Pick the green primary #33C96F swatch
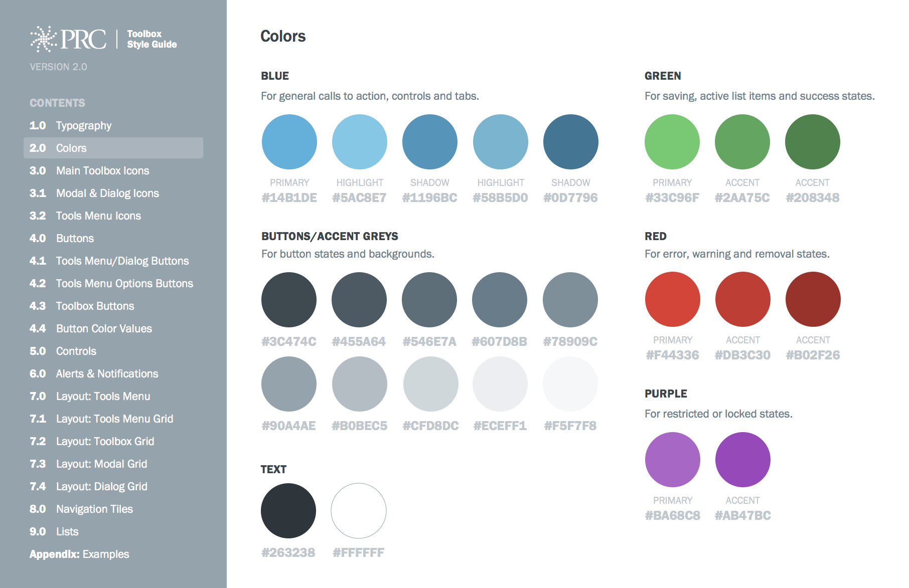The image size is (909, 588). coord(672,142)
